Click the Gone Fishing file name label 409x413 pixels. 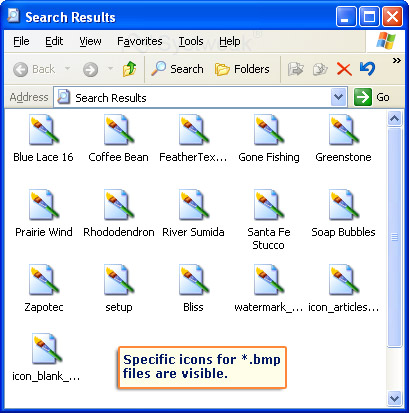[x=269, y=157]
